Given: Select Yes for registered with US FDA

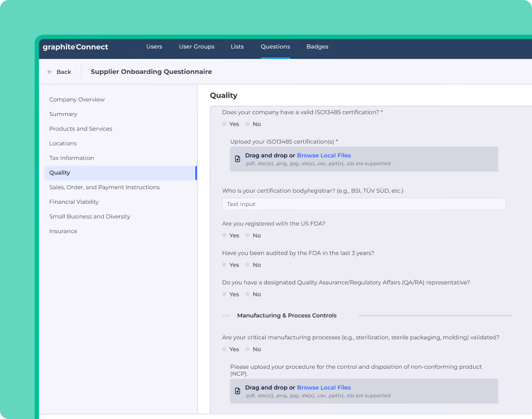Looking at the screenshot, I should click(224, 235).
